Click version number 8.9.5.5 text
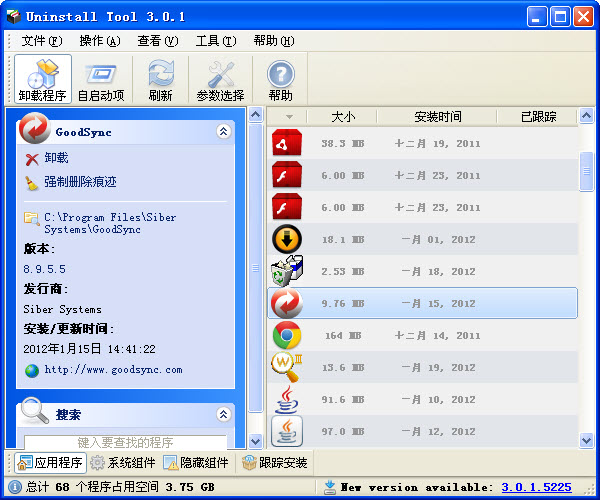Viewport: 600px width, 500px height. (44, 269)
